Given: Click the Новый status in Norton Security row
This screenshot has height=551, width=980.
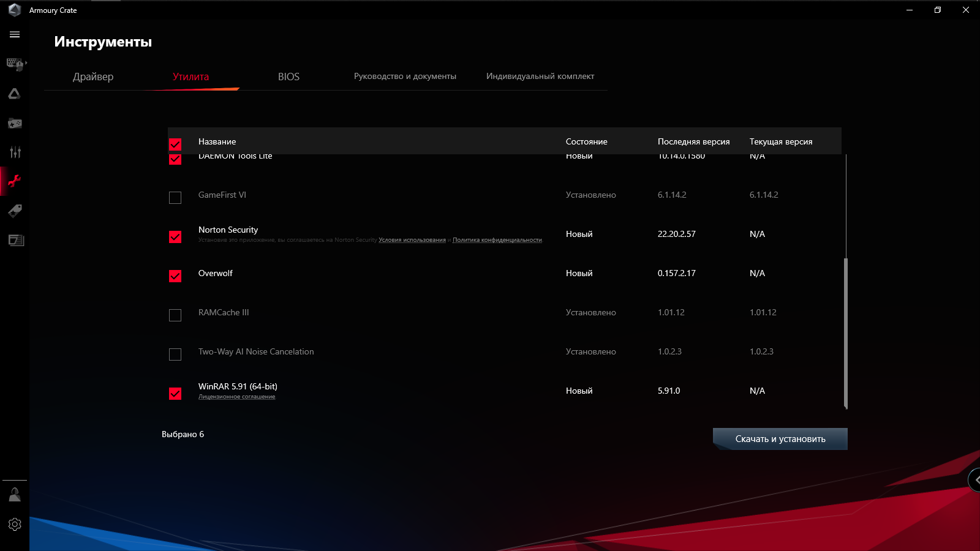Looking at the screenshot, I should click(579, 234).
